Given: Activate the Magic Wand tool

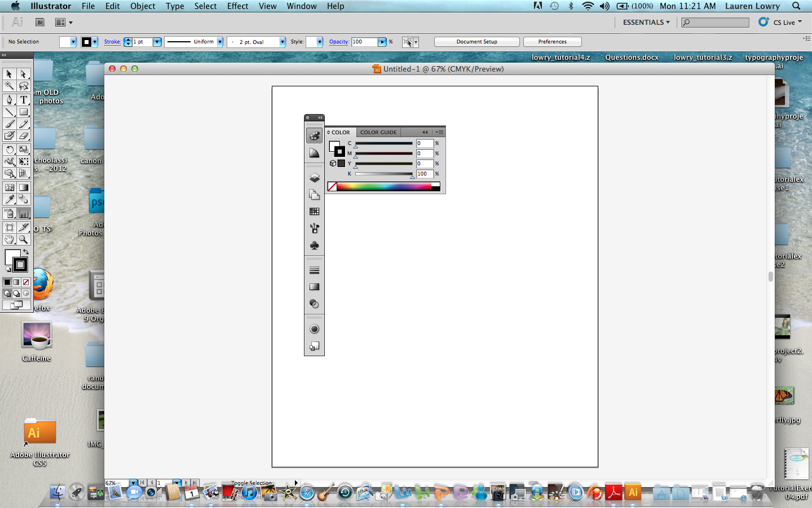Looking at the screenshot, I should [9, 86].
